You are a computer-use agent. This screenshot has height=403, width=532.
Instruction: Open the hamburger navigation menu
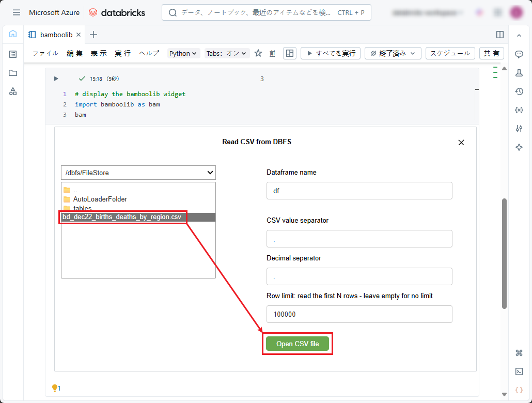17,12
